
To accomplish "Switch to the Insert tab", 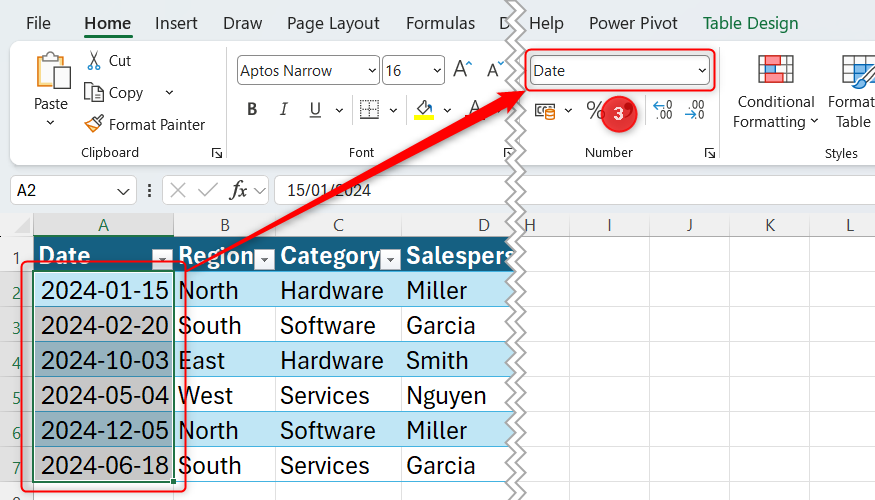I will [x=176, y=23].
